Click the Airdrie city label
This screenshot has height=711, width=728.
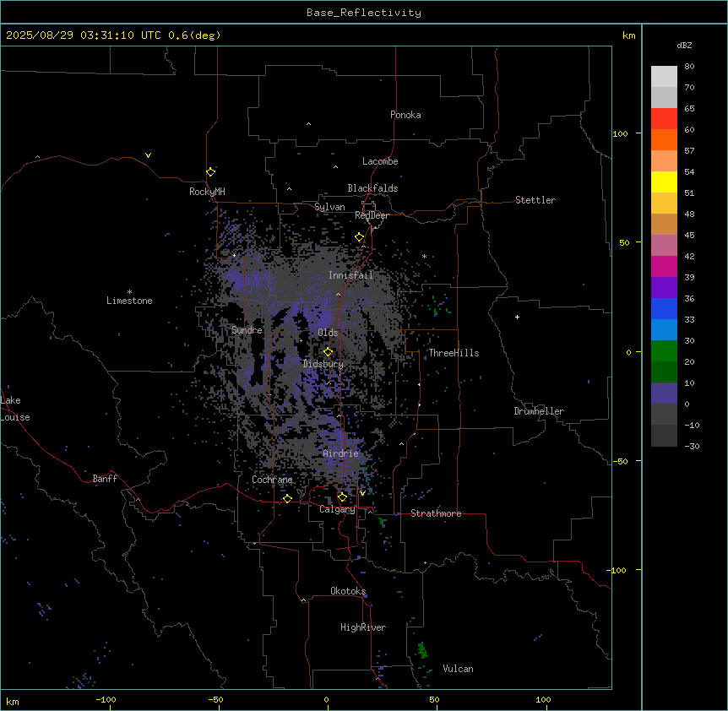(x=341, y=453)
